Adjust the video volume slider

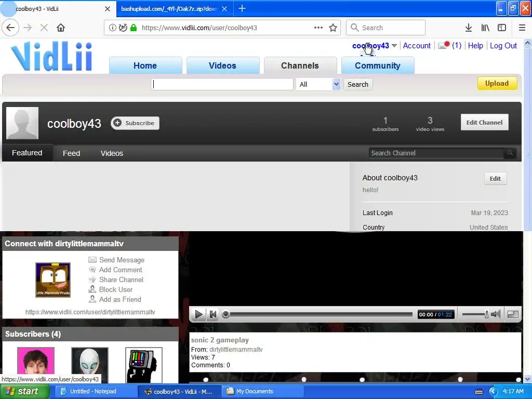475,314
